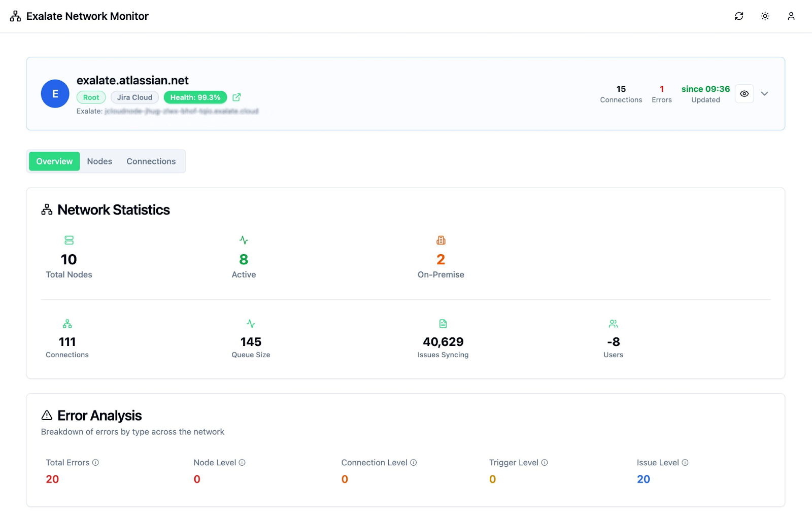Click the info icon next to Total Errors

click(x=96, y=462)
